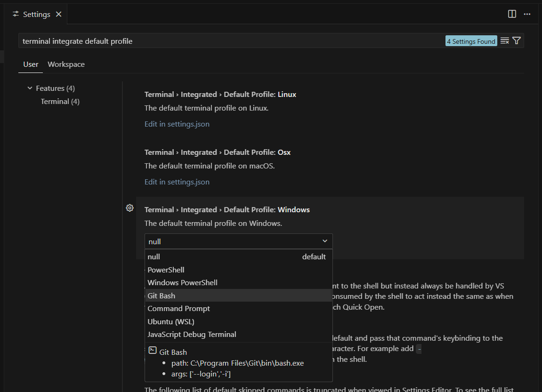Select Ubuntu (WSL) profile option
Viewport: 542px width, 392px height.
click(x=171, y=322)
